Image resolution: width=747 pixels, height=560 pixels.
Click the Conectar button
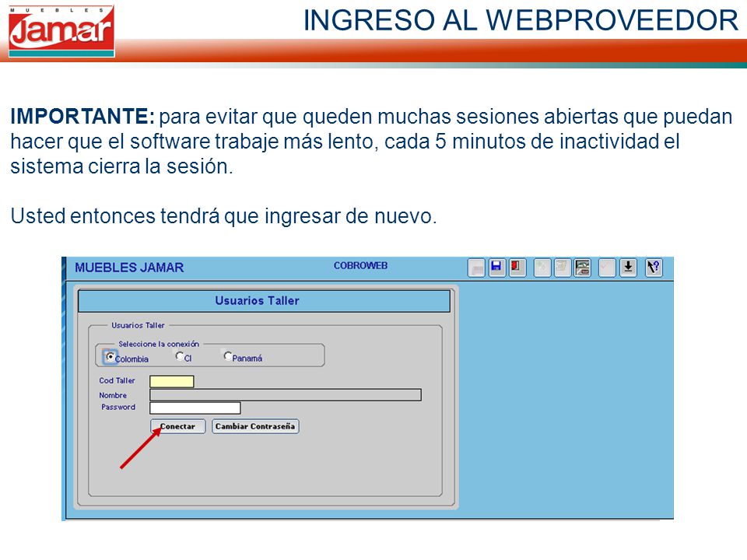point(177,426)
